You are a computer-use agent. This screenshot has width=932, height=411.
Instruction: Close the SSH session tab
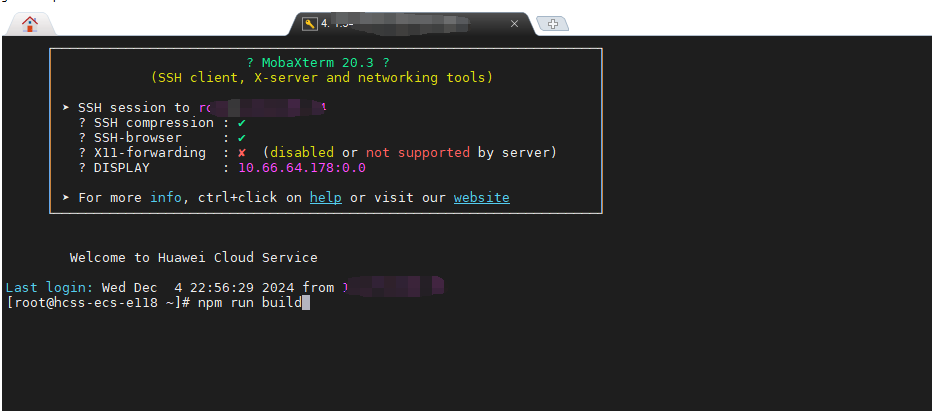(x=514, y=24)
